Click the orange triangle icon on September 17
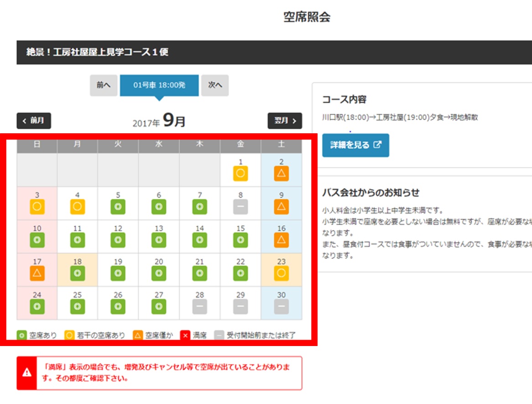Image resolution: width=532 pixels, height=404 pixels. tap(37, 273)
